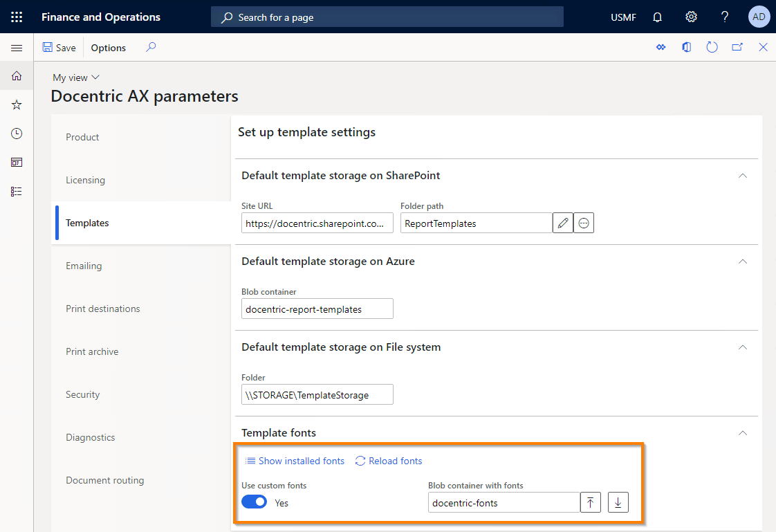Click the Show installed fonts link
Viewport: 776px width, 532px height.
302,461
